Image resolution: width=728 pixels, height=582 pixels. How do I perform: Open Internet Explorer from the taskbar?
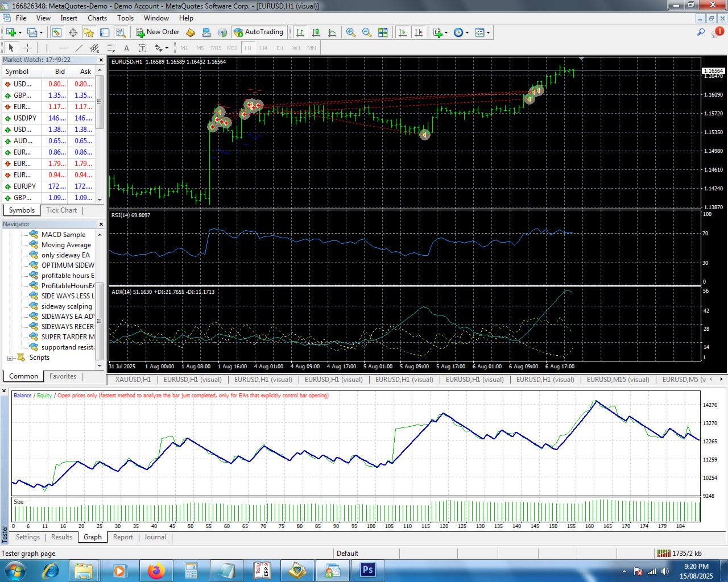pyautogui.click(x=50, y=570)
